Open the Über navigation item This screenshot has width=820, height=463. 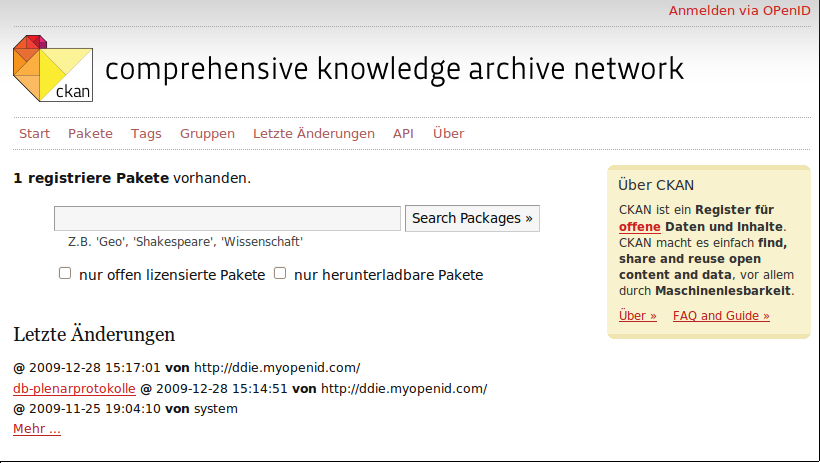pos(448,134)
